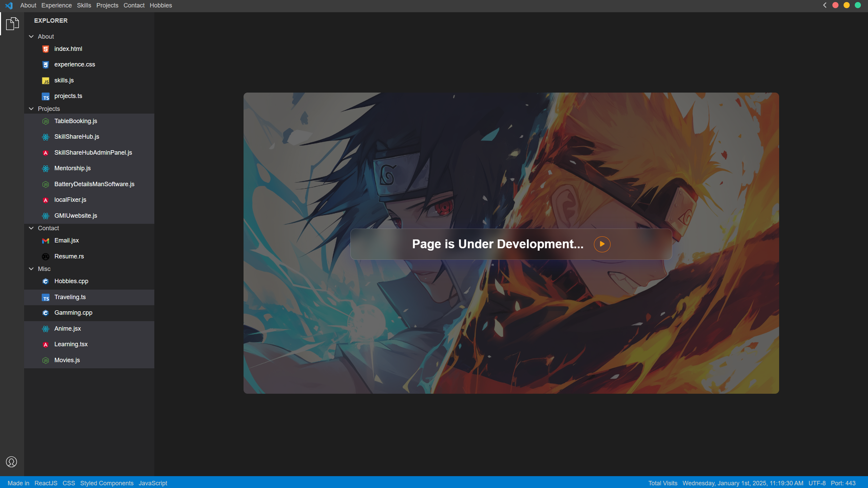Open the Explorer files icon in the activity bar
This screenshot has width=868, height=488.
(12, 24)
